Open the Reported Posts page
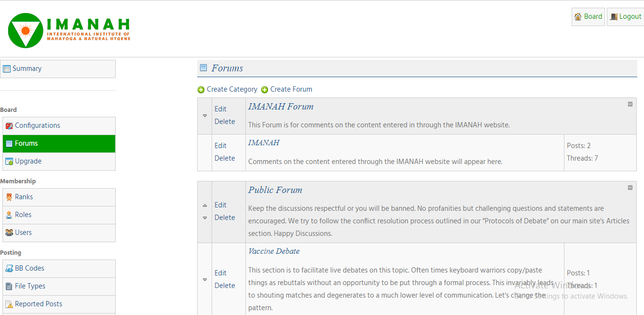Viewport: 644px width, 315px height. tap(59, 304)
